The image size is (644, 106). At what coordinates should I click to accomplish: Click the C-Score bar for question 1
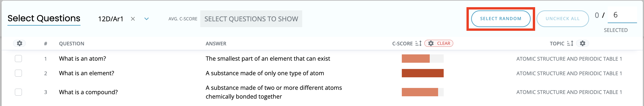423,59
